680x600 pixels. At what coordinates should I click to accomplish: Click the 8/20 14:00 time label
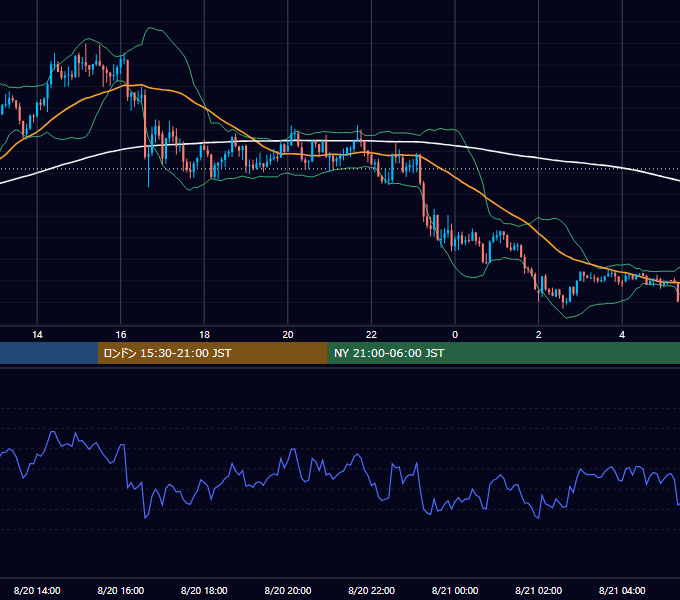[37, 590]
